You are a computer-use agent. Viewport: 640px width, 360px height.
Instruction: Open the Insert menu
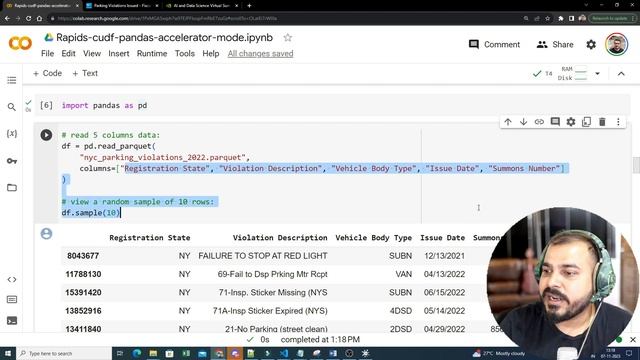pos(119,53)
